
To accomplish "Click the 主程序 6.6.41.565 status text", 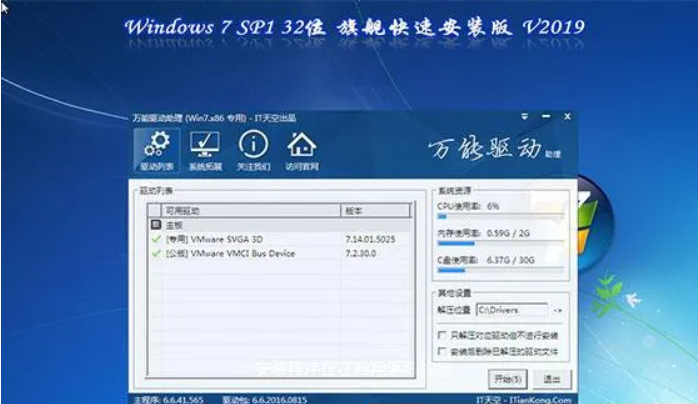I will click(x=168, y=400).
